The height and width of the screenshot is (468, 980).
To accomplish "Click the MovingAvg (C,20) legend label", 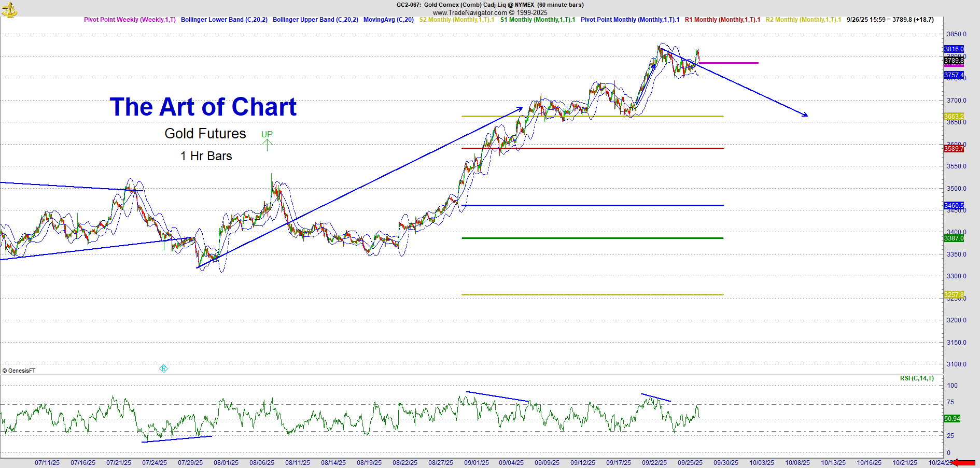I will 388,20.
